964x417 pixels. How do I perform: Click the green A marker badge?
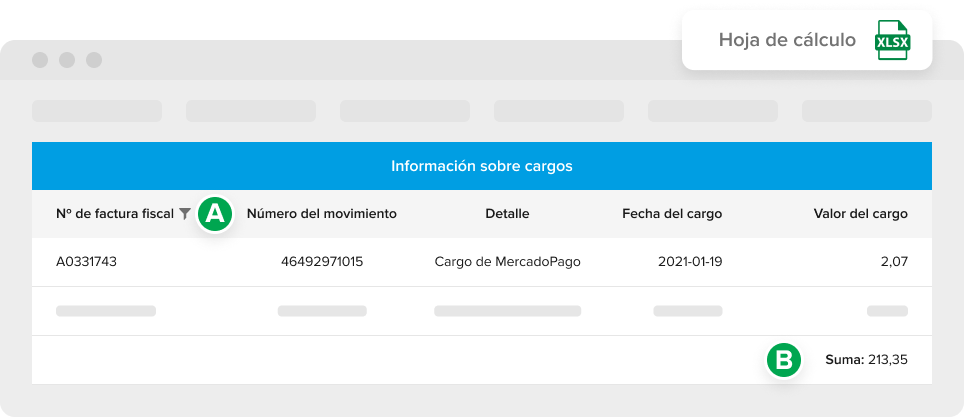click(x=215, y=214)
